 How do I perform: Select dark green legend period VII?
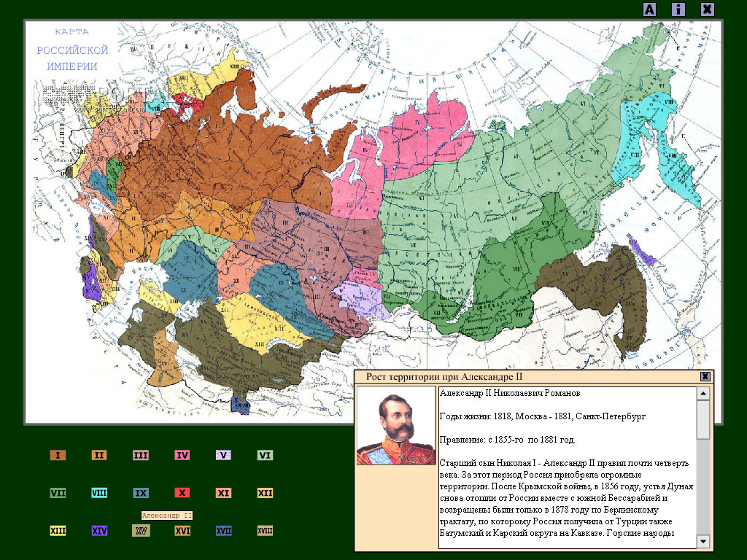[x=58, y=493]
